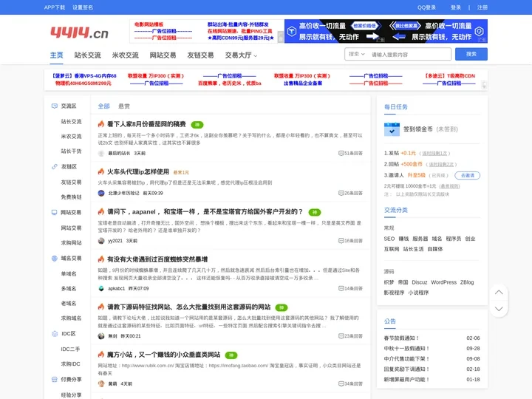Click the calendar sign-in icon
This screenshot has height=399, width=532.
coord(392,129)
